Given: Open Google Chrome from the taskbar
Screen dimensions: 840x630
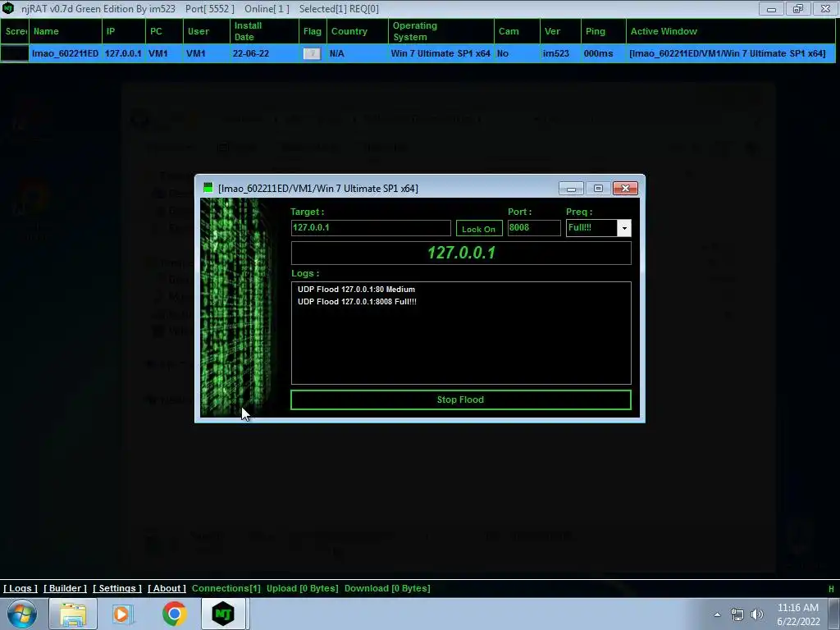Looking at the screenshot, I should click(174, 614).
